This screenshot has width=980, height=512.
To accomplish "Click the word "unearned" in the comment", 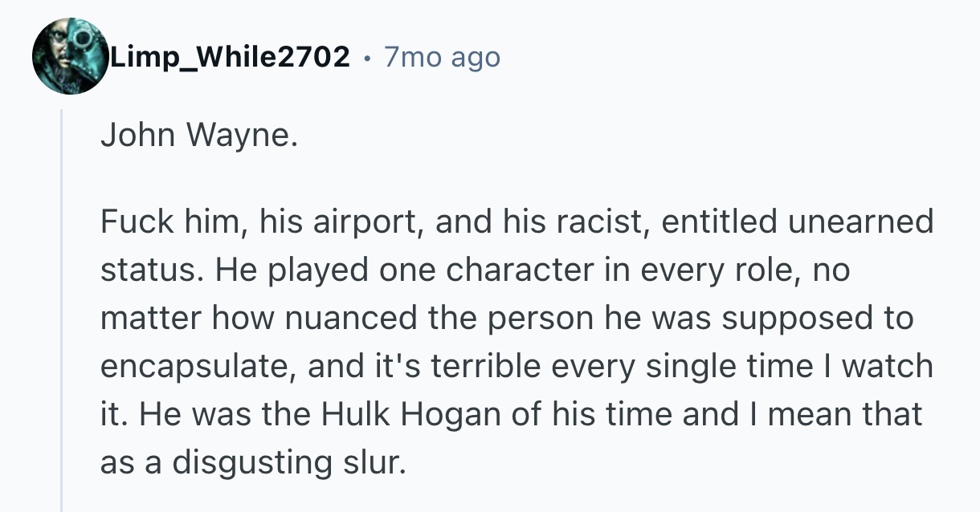I will pos(860,222).
